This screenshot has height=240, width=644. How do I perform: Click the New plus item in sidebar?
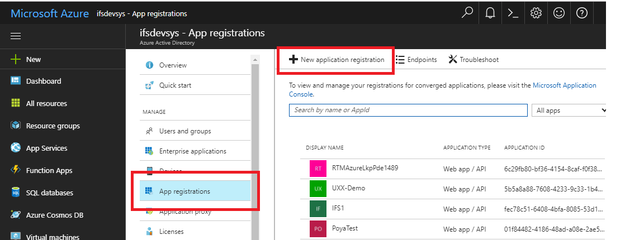pyautogui.click(x=16, y=59)
